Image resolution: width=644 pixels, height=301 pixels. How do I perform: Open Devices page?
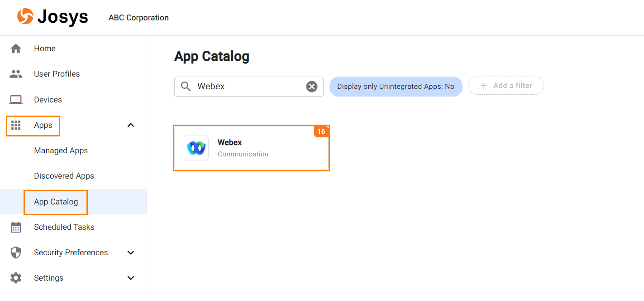point(48,100)
